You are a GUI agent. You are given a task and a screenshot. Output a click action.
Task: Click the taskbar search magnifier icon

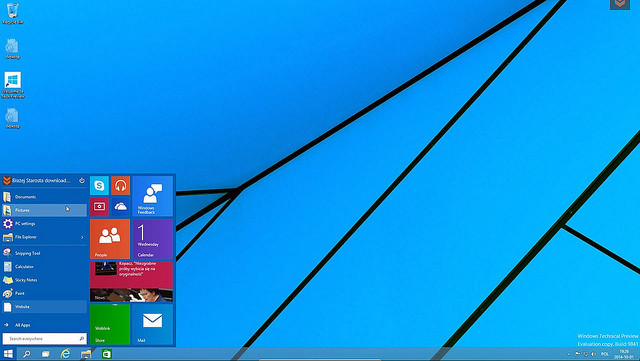point(27,354)
